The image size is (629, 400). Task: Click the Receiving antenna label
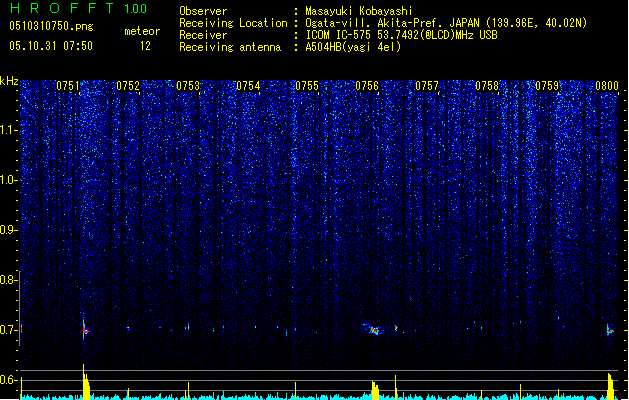[x=230, y=47]
